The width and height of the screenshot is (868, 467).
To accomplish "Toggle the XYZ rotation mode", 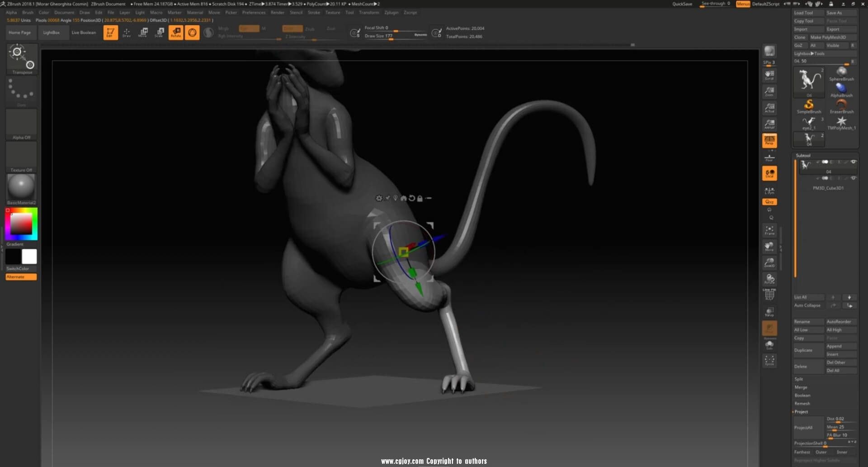I will pos(769,202).
